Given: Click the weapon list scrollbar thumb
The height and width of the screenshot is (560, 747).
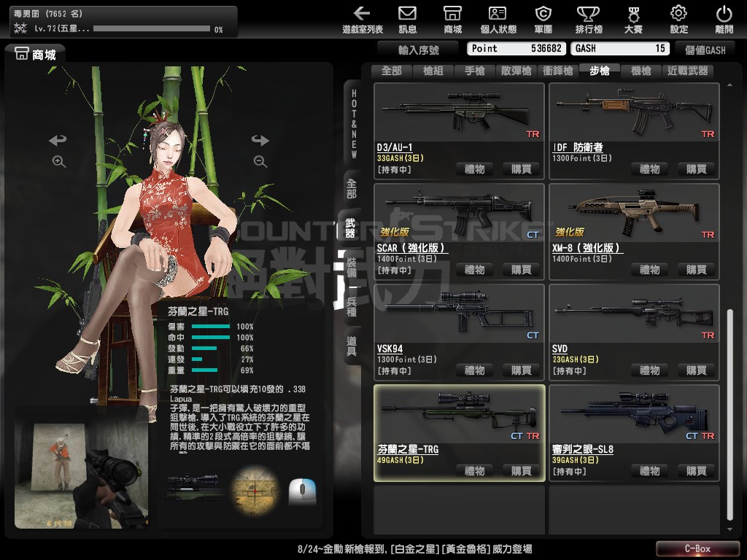Looking at the screenshot, I should tap(729, 415).
